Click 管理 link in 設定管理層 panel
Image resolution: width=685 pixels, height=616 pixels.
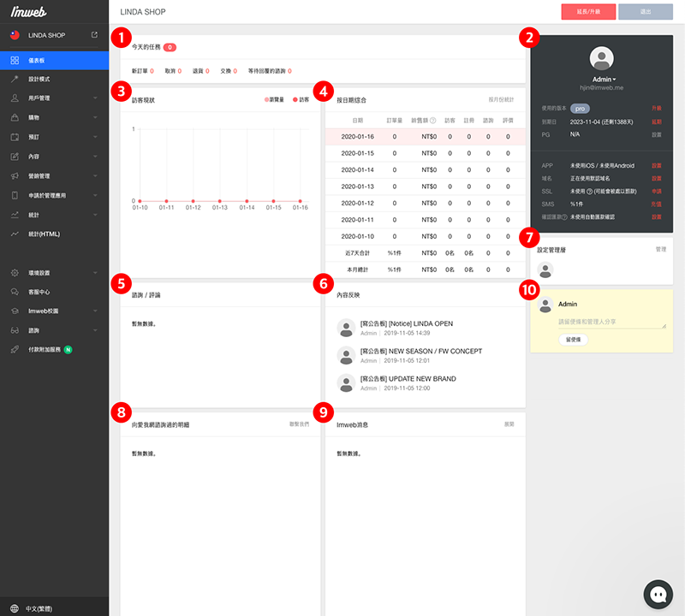tap(661, 249)
